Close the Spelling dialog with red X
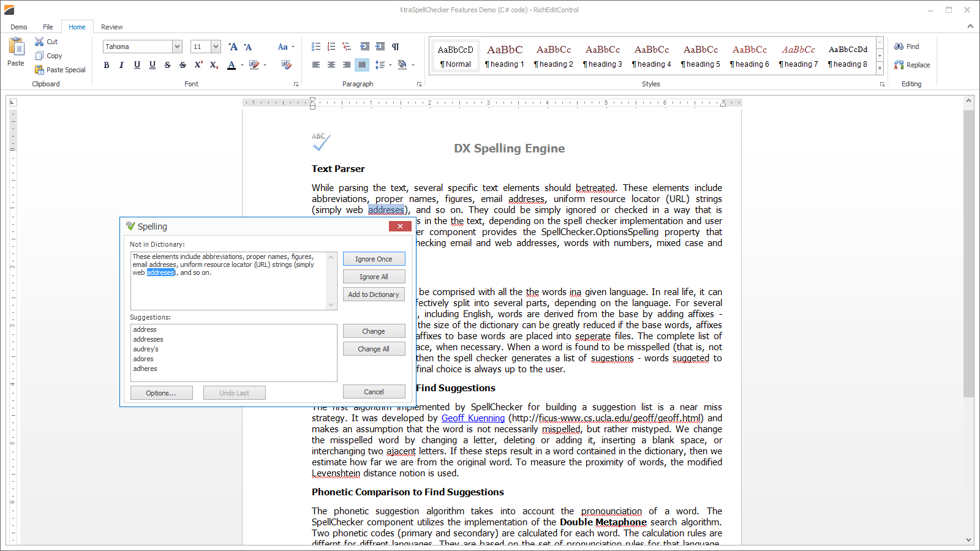 [400, 227]
